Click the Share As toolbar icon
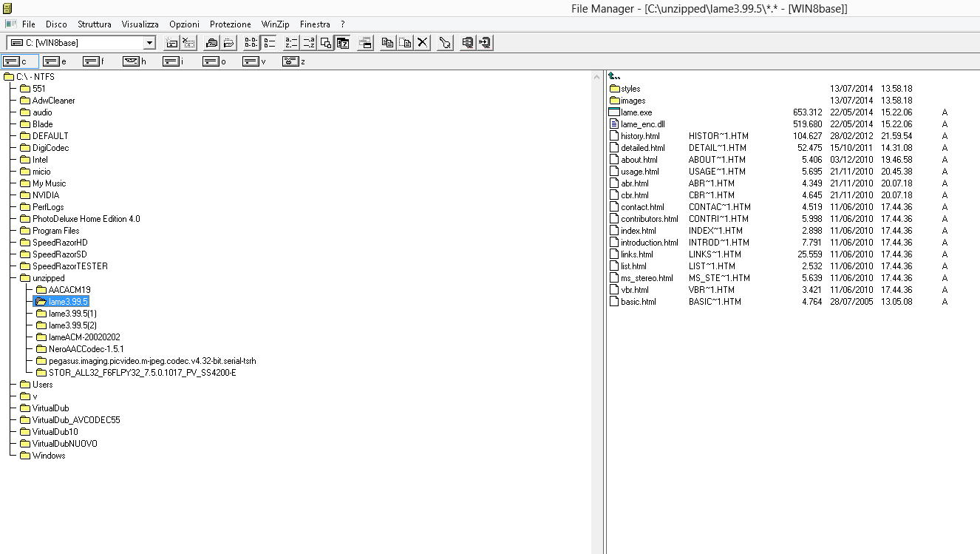This screenshot has height=554, width=980. pos(211,43)
